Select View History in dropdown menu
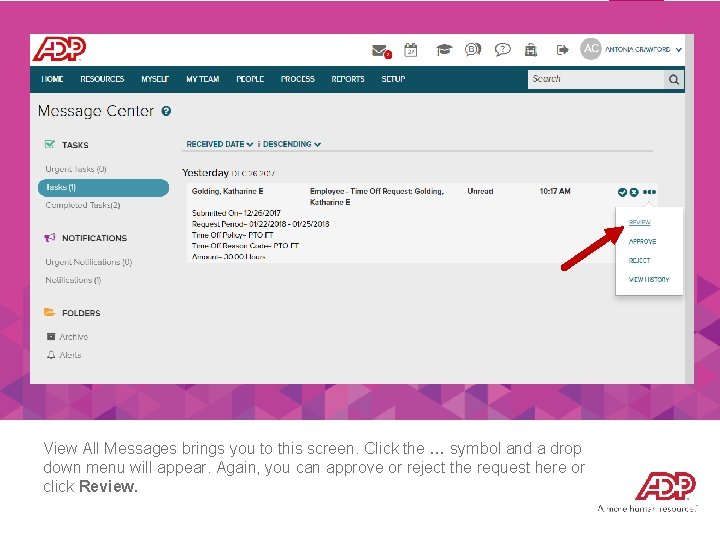This screenshot has height=540, width=720. click(649, 279)
